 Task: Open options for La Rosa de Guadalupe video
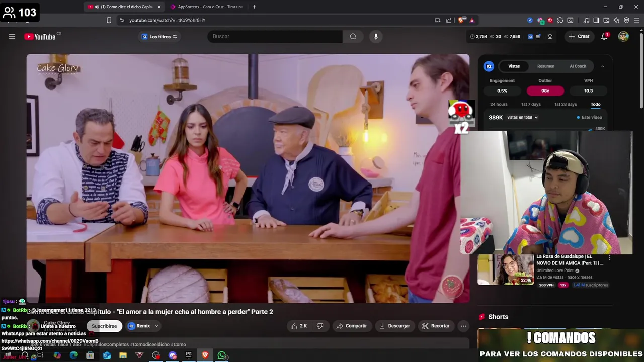point(610,257)
